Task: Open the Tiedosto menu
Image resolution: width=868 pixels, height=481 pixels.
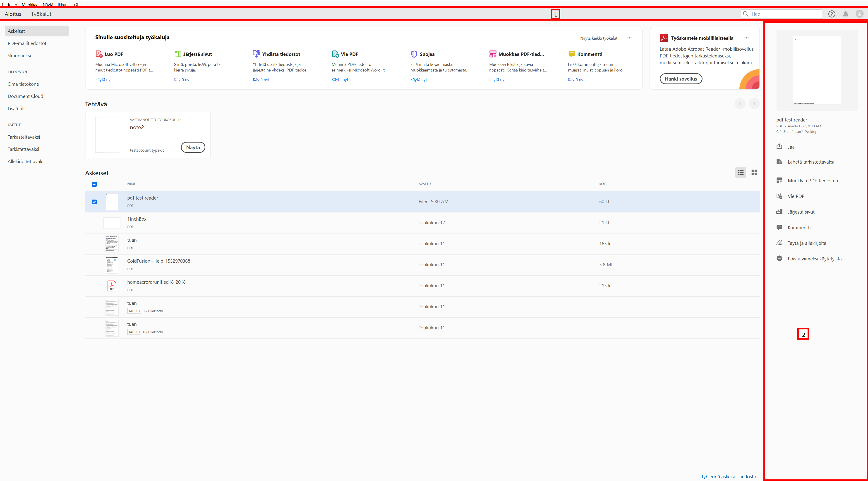Action: click(9, 4)
